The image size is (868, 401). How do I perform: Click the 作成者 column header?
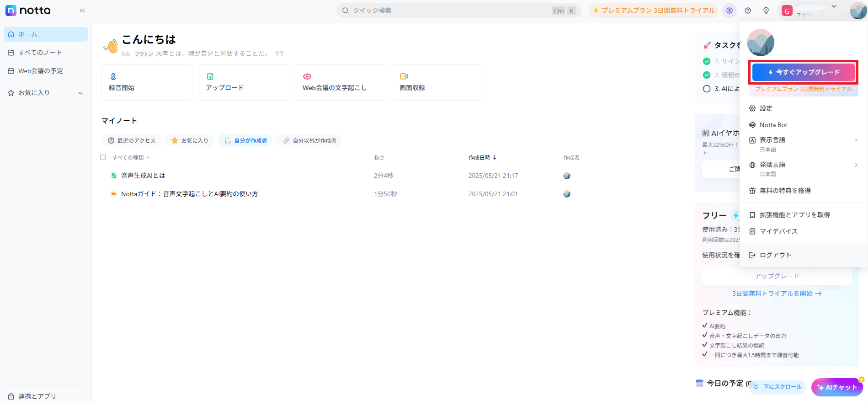coord(571,157)
